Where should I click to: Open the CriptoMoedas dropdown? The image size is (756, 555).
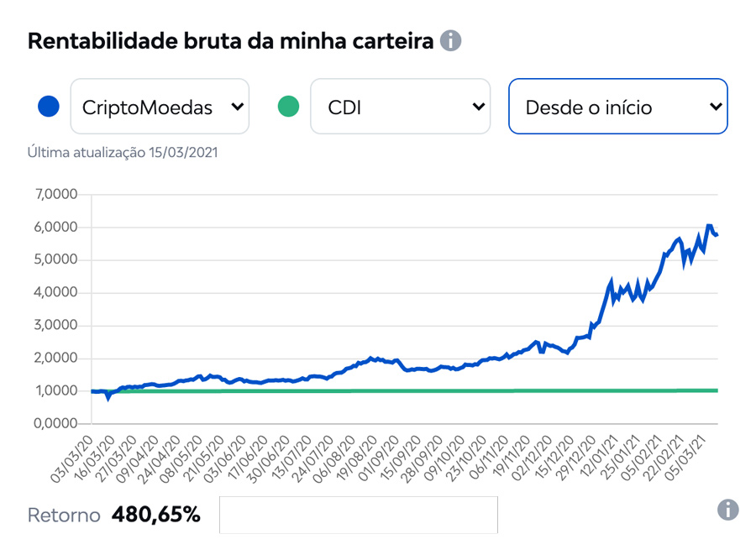[x=160, y=107]
